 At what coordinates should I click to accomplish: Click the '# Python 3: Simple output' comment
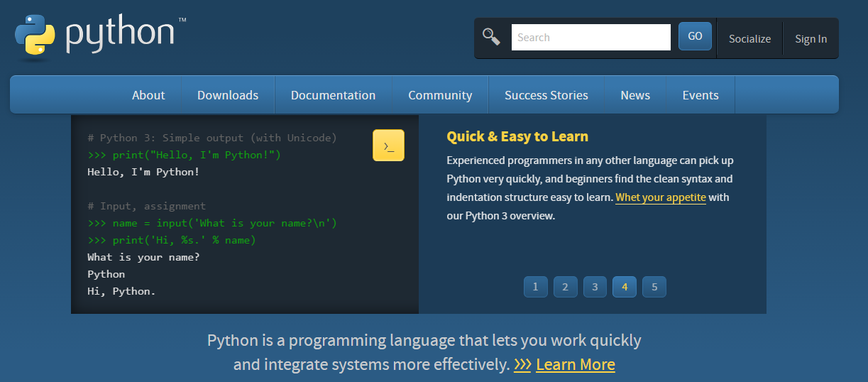[x=212, y=138]
